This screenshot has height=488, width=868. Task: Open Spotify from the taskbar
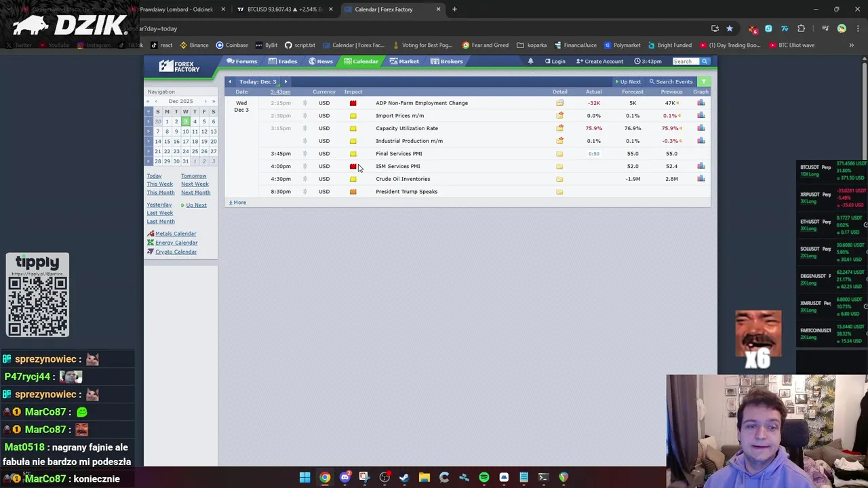(x=484, y=477)
